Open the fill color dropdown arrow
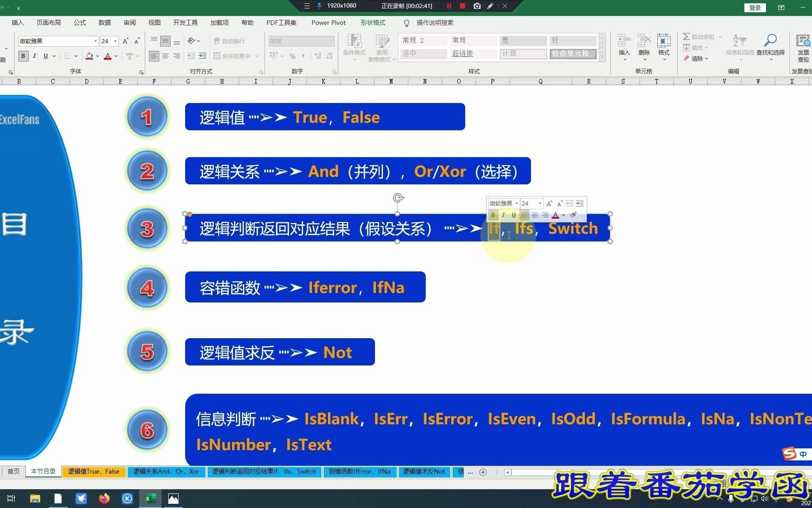 click(97, 56)
